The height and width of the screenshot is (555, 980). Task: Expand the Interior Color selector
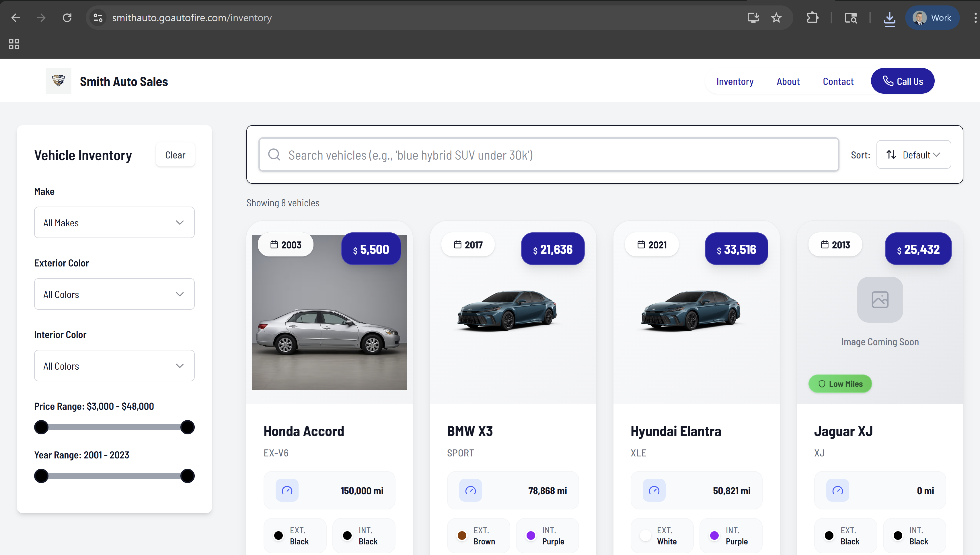pyautogui.click(x=114, y=366)
